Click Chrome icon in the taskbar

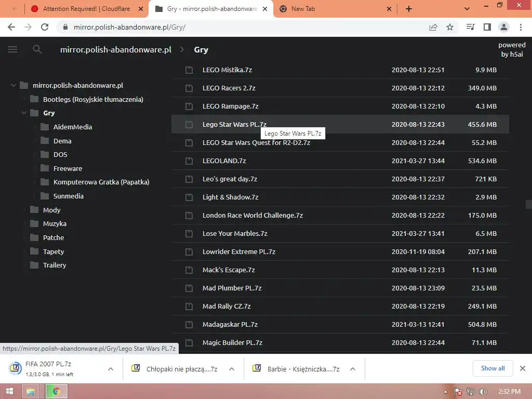click(x=57, y=392)
